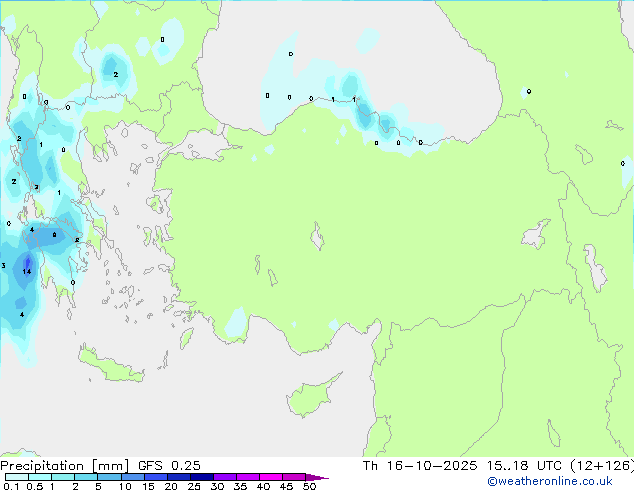The image size is (634, 490).
Task: Click the '20' legend scale label
Action: pyautogui.click(x=171, y=486)
